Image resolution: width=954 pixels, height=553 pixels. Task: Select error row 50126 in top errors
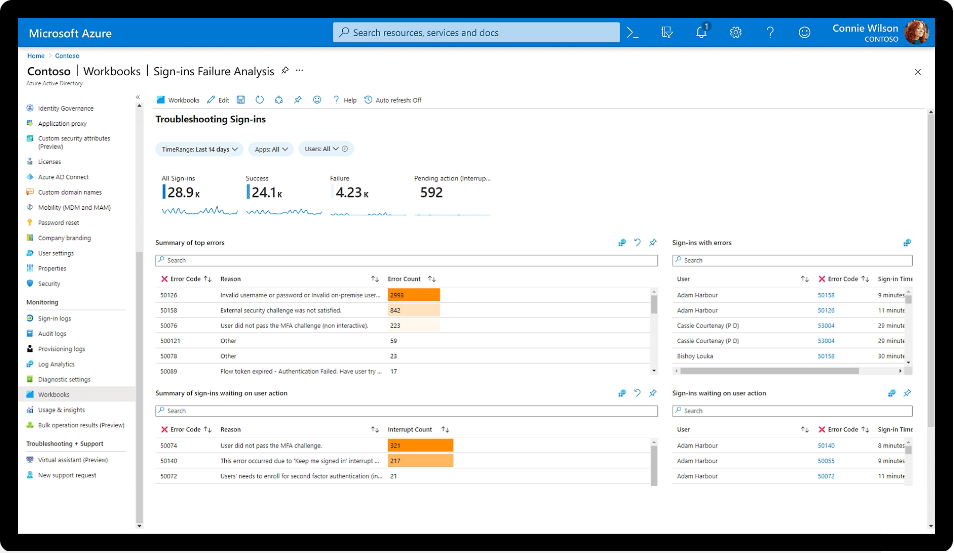[x=402, y=295]
